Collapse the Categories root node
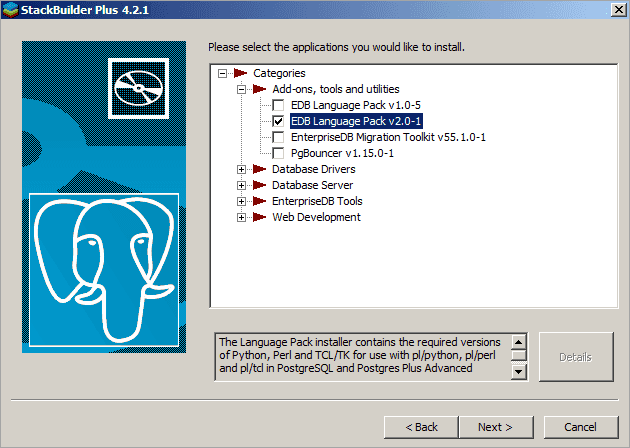Viewport: 630px width, 448px height. 222,73
